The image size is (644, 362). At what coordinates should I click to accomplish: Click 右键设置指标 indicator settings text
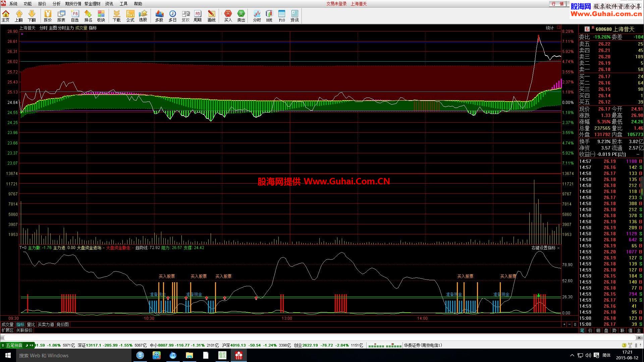tap(543, 248)
